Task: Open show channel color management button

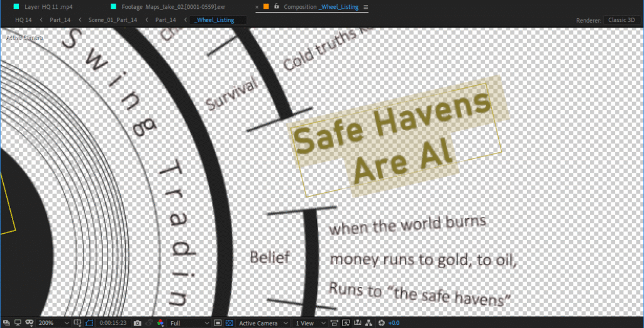Action: [x=160, y=323]
